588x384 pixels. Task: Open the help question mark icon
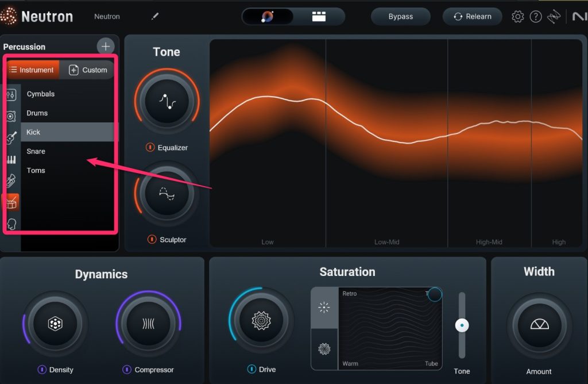click(535, 17)
